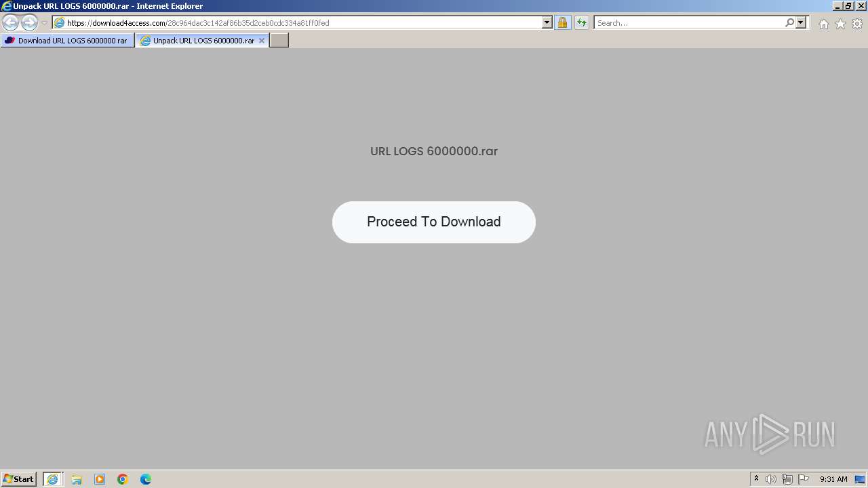Click the page favicon in the address bar
Image resolution: width=868 pixels, height=488 pixels.
[x=60, y=22]
